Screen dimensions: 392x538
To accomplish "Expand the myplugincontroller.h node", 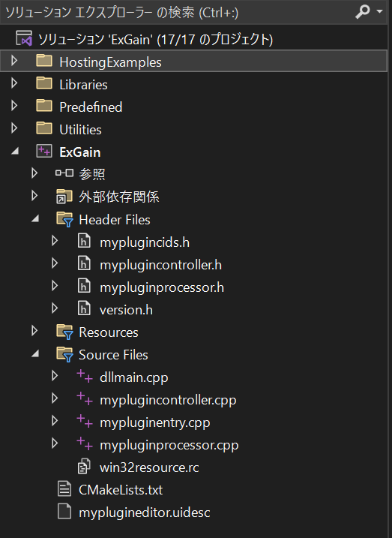I will point(55,263).
